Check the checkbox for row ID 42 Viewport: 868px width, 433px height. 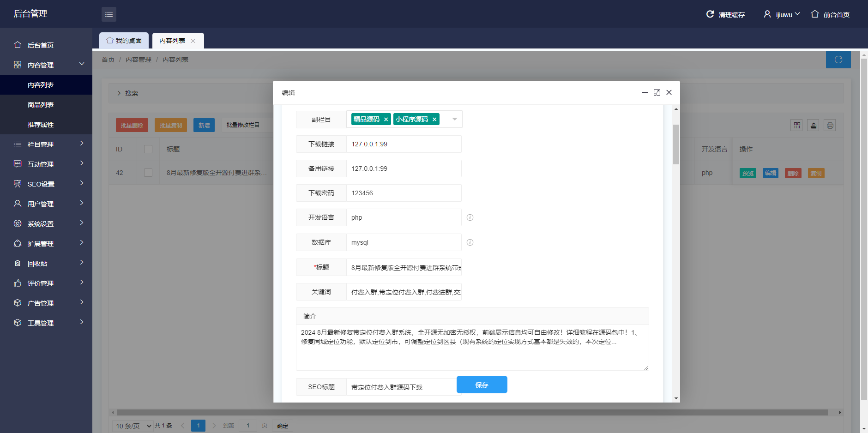click(148, 173)
